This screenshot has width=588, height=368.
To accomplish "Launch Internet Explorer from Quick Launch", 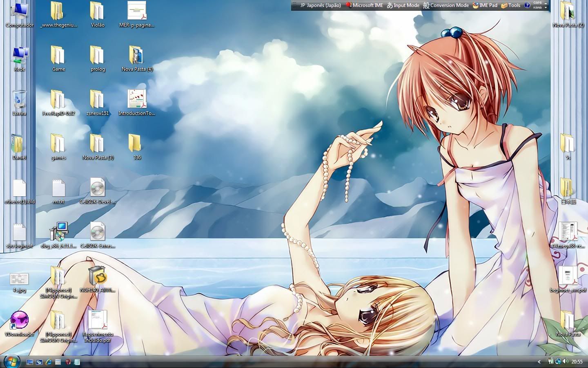I will click(49, 362).
